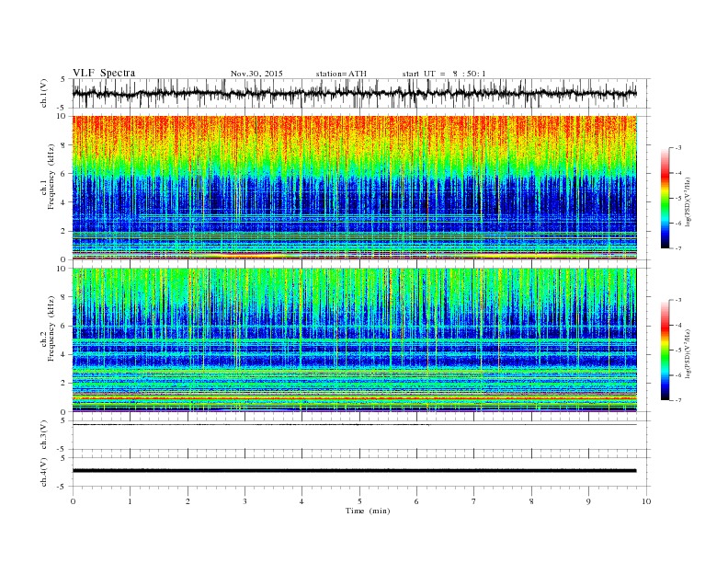Click the time axis tick label '10'
Viewport: 728px width, 563px height.
coord(646,501)
